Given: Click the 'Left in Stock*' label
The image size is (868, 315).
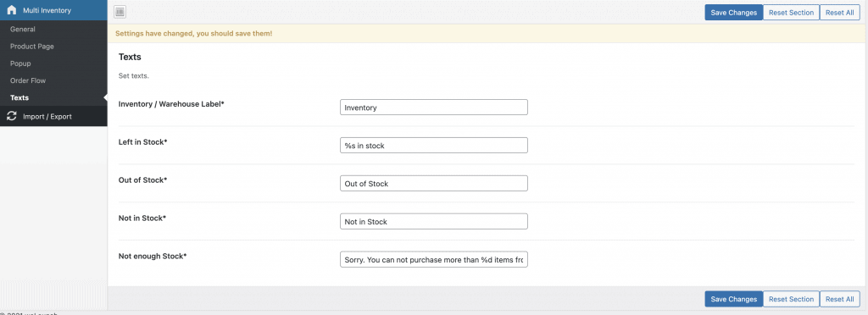Looking at the screenshot, I should (142, 142).
